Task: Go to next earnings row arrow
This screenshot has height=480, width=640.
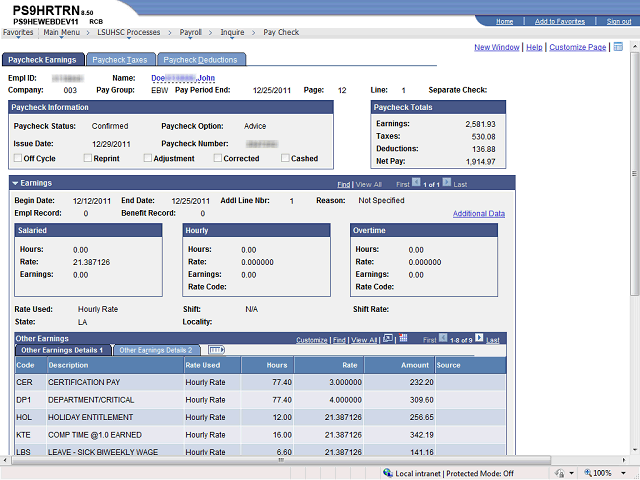Action: tap(447, 182)
